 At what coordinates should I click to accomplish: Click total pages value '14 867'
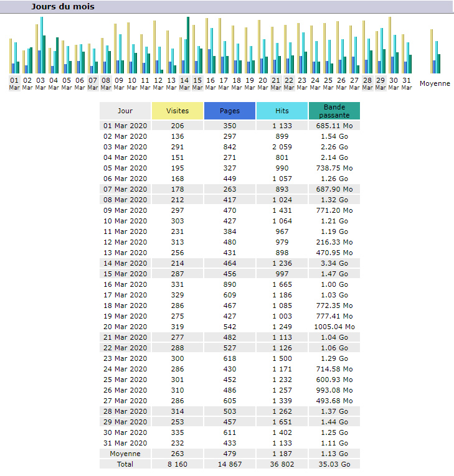click(x=230, y=464)
